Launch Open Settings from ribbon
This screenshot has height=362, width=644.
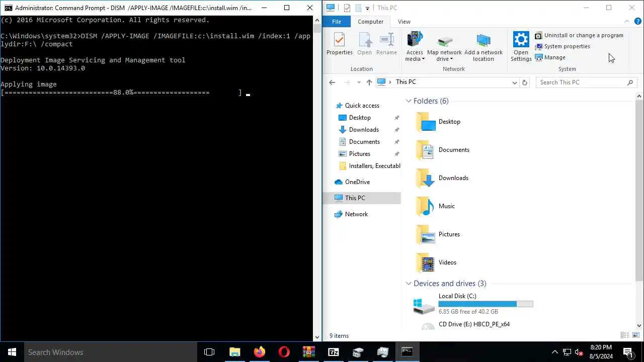pos(521,47)
